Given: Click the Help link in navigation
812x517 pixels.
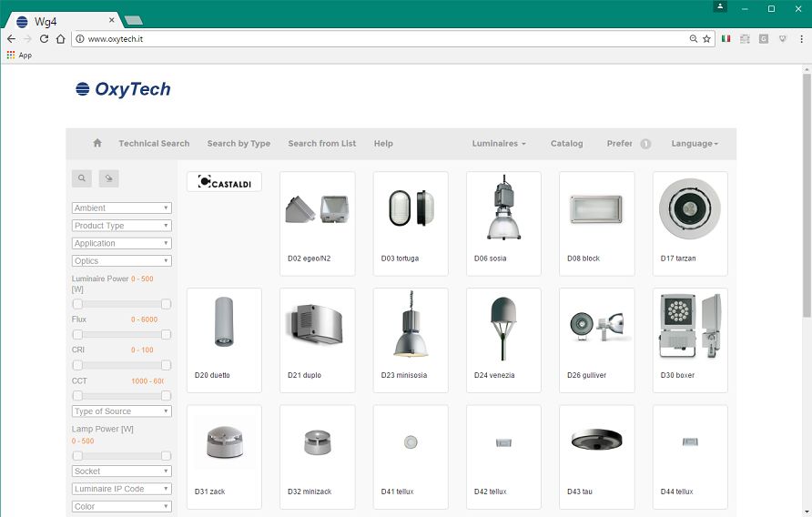Looking at the screenshot, I should coord(383,144).
